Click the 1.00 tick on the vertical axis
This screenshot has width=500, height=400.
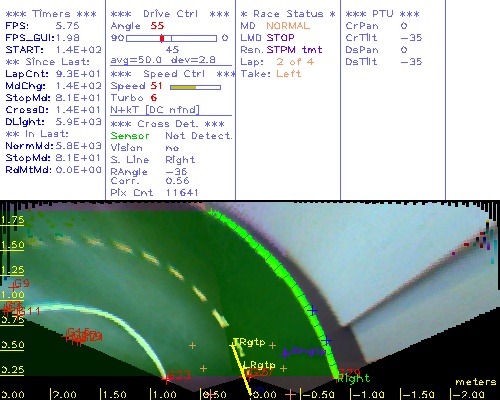(x=12, y=295)
